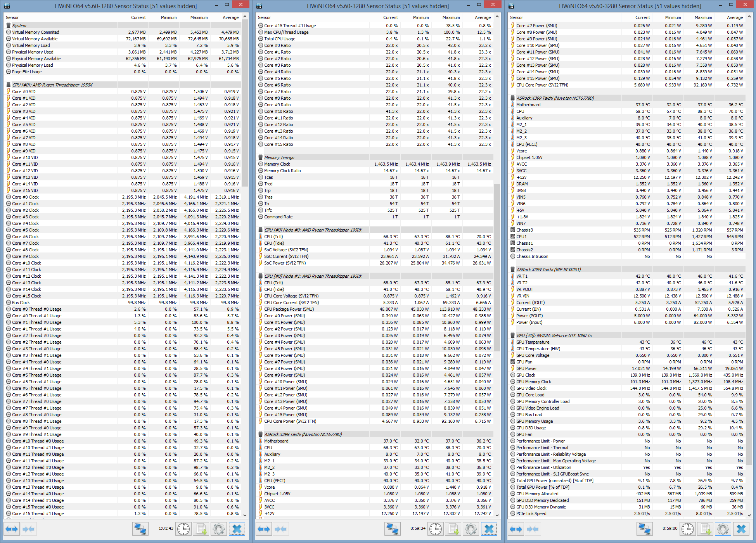
Task: Click the scroll up arrow beside the Core #15 Thread #1 Usage header
Action: (497, 16)
